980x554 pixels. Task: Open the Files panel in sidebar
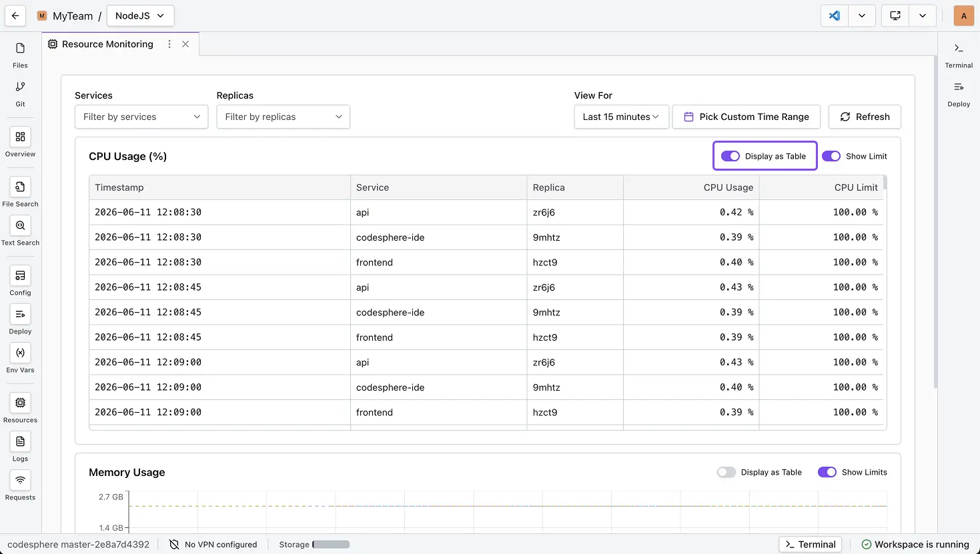click(20, 55)
